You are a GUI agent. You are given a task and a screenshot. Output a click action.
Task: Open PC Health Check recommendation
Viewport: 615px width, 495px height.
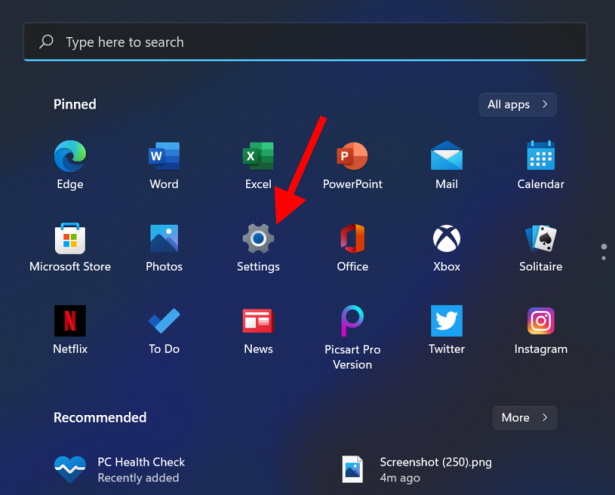pyautogui.click(x=120, y=470)
